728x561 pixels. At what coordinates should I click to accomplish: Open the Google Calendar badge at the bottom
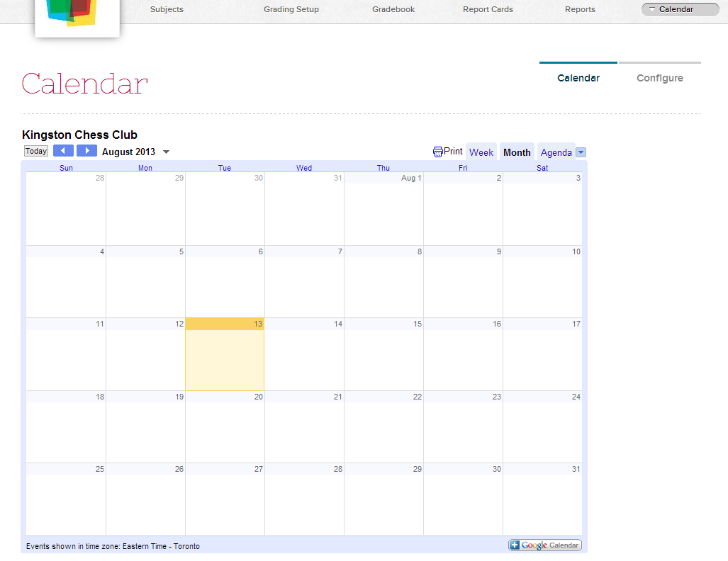pos(544,545)
